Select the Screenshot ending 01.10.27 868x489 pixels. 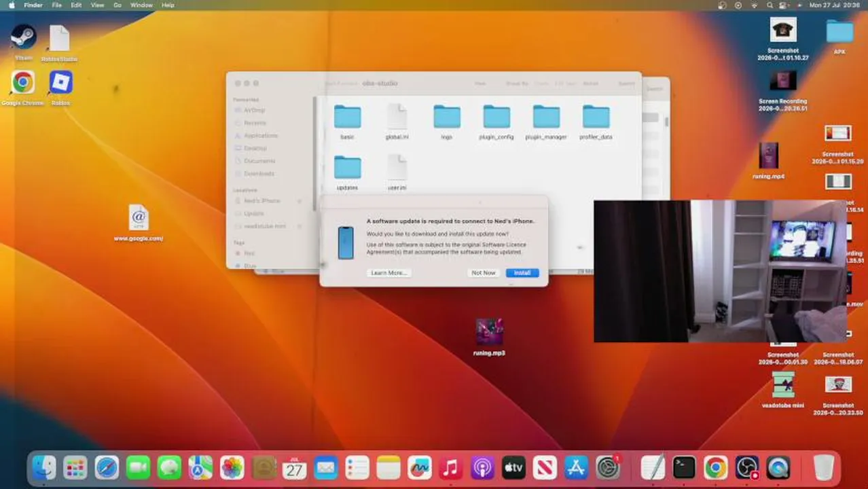(783, 39)
